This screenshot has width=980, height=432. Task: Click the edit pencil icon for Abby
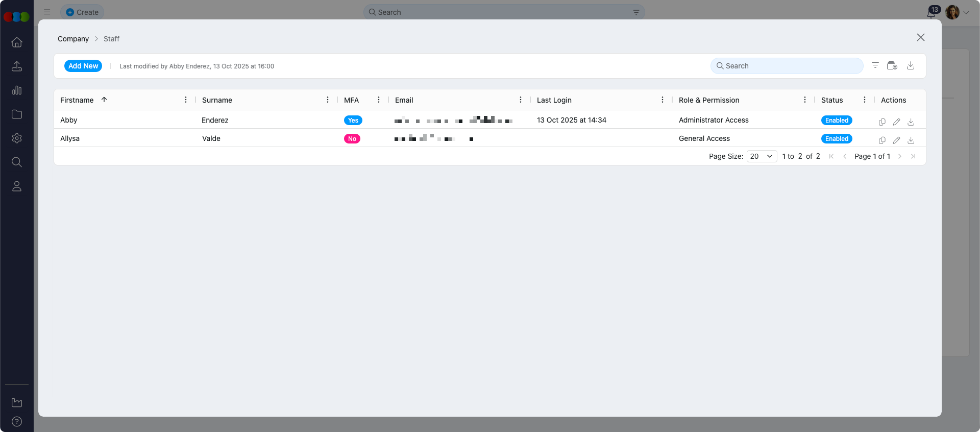point(896,122)
